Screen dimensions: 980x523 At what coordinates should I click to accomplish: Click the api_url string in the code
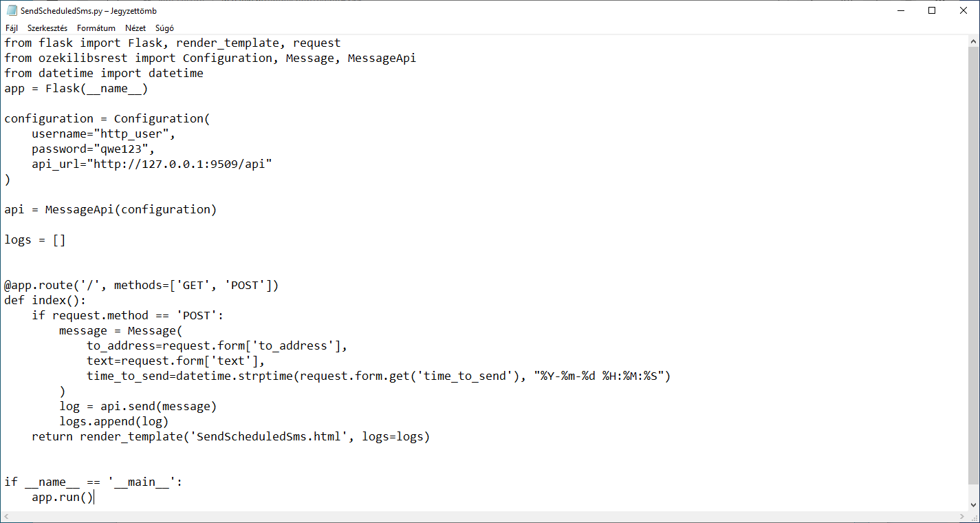point(182,164)
